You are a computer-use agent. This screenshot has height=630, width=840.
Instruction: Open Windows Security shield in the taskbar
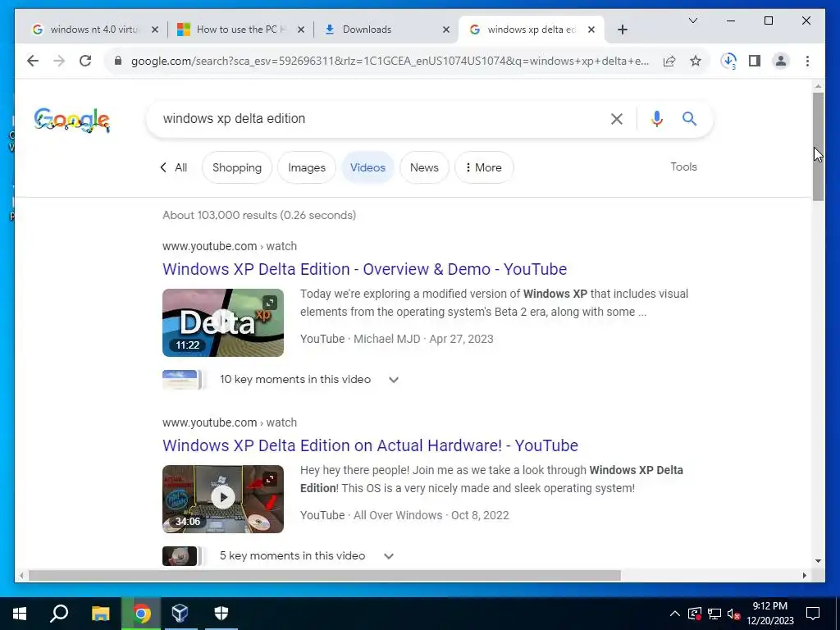(x=221, y=614)
